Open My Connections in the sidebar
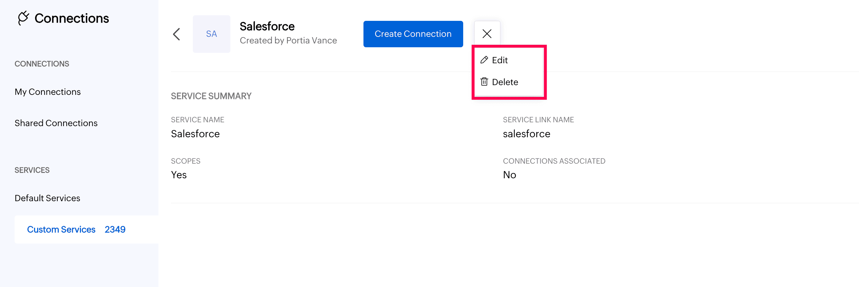868x287 pixels. 48,92
